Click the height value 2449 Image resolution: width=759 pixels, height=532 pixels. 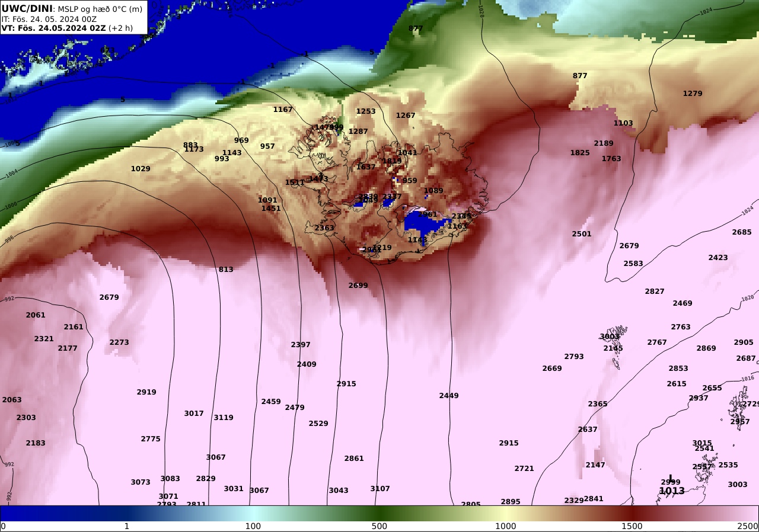[449, 396]
